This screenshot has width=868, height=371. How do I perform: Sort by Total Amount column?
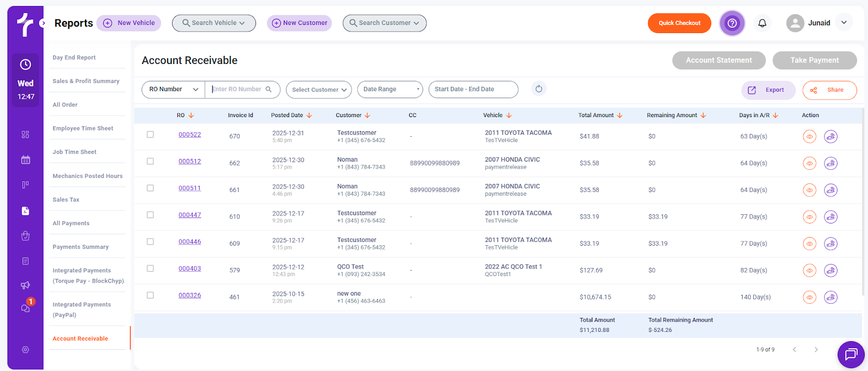pyautogui.click(x=600, y=116)
